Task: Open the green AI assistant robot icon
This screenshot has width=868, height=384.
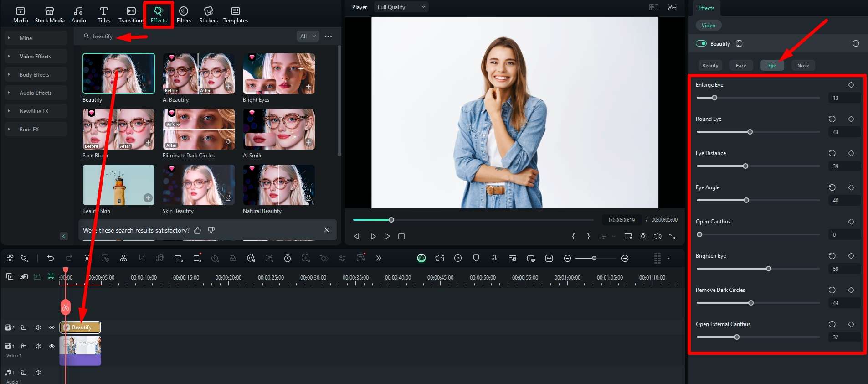Action: pyautogui.click(x=421, y=258)
